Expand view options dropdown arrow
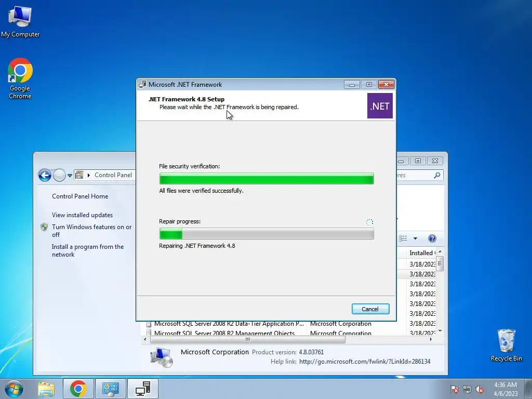This screenshot has height=399, width=532. tap(415, 238)
